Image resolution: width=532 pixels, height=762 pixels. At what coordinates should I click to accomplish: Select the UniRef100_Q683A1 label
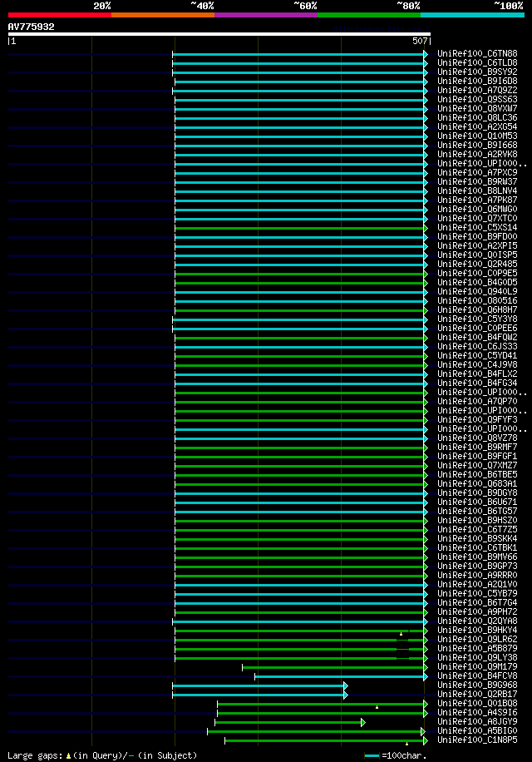click(x=477, y=483)
